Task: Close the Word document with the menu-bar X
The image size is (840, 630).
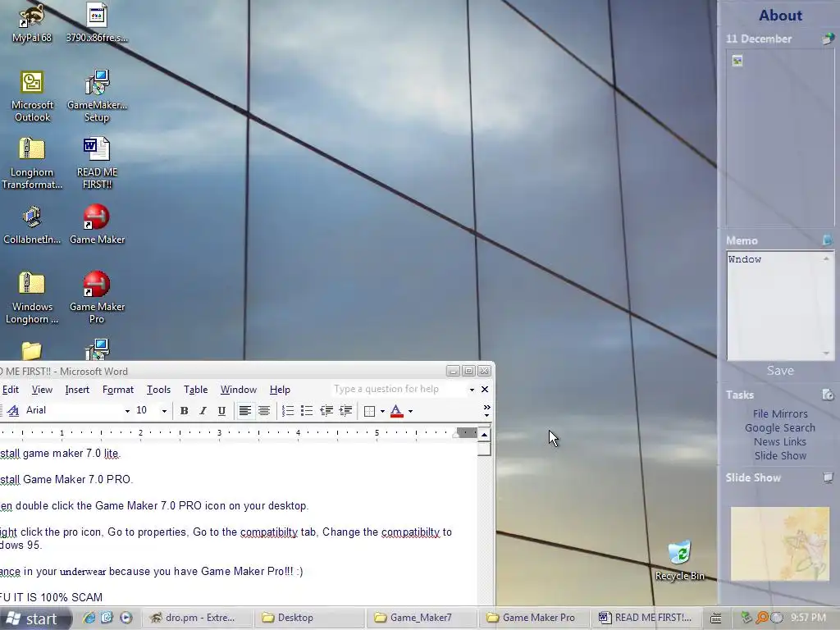Action: pos(484,390)
